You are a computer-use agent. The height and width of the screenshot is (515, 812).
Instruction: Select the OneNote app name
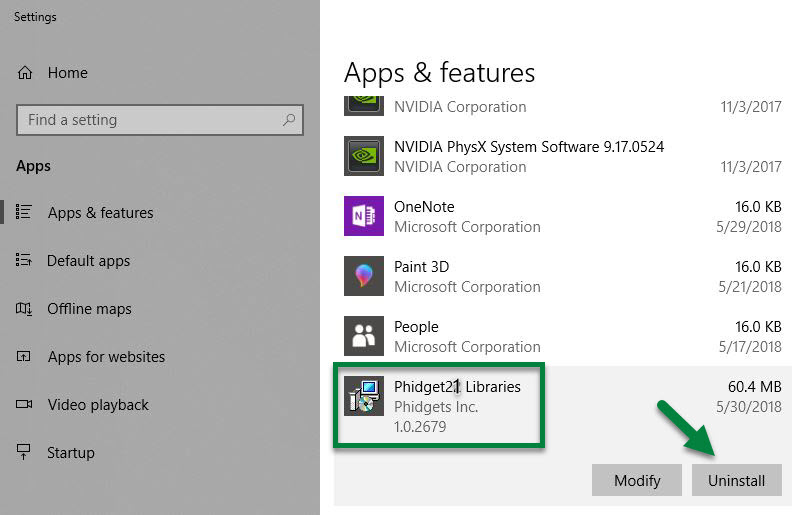tap(424, 207)
